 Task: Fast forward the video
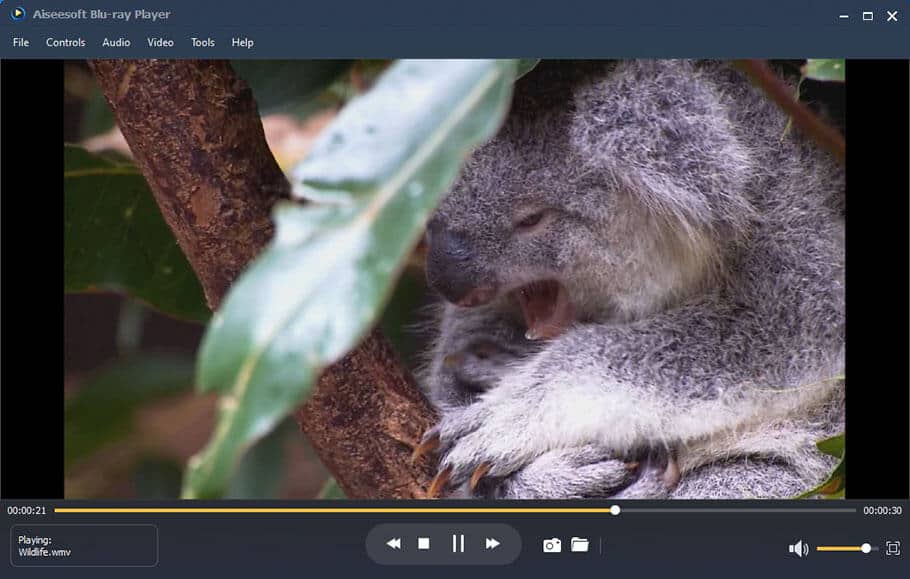(493, 544)
